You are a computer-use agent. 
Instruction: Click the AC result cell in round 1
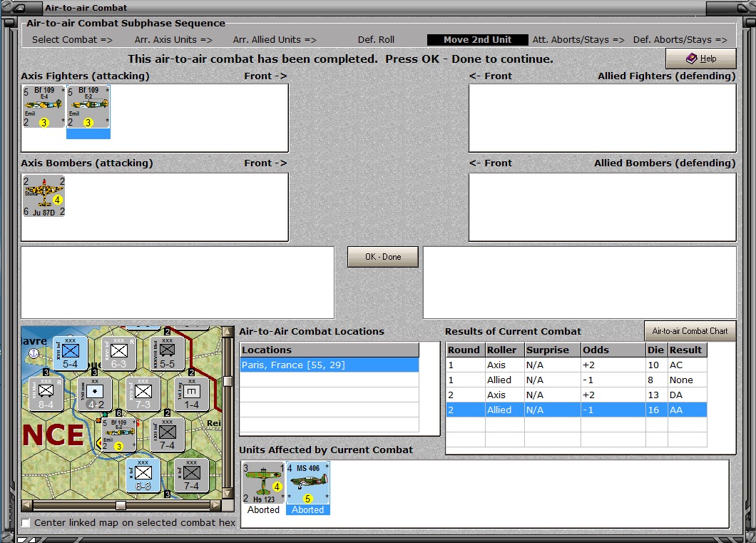(x=688, y=365)
